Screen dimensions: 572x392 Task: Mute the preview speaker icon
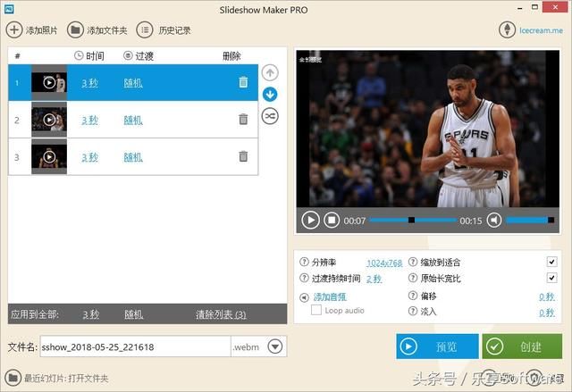(494, 220)
